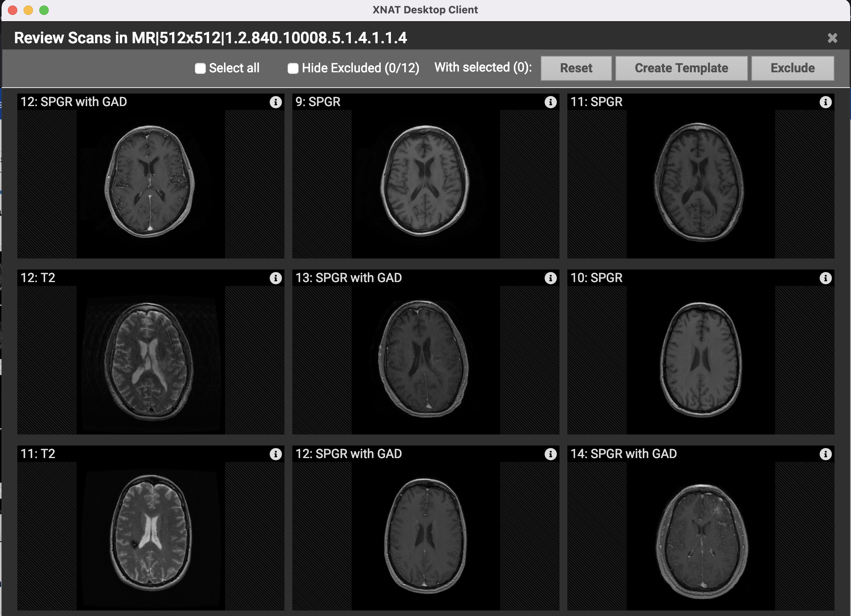Click info icon on top-left SPGR with GAD
The image size is (851, 616).
275,102
